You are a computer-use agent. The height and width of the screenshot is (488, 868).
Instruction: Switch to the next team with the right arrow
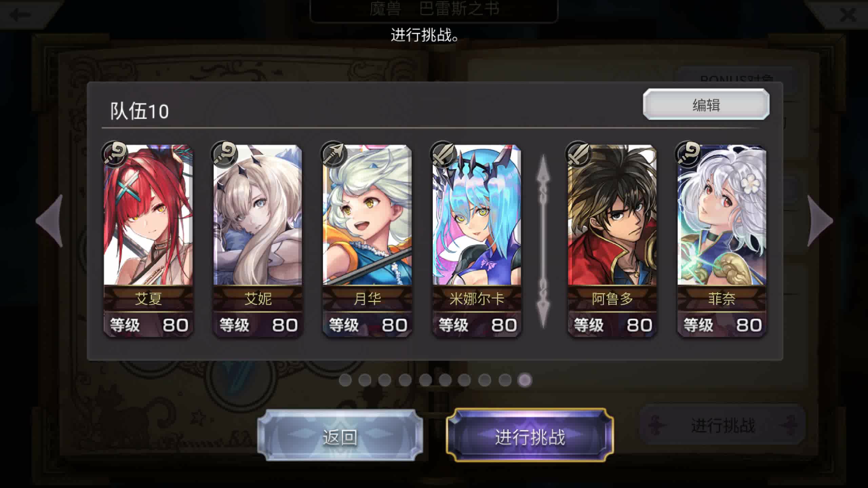coord(820,221)
